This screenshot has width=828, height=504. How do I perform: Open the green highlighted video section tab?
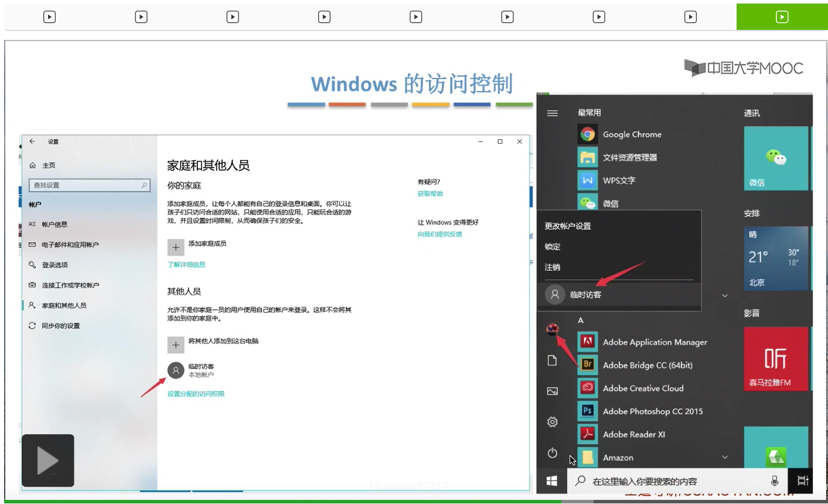pyautogui.click(x=782, y=16)
